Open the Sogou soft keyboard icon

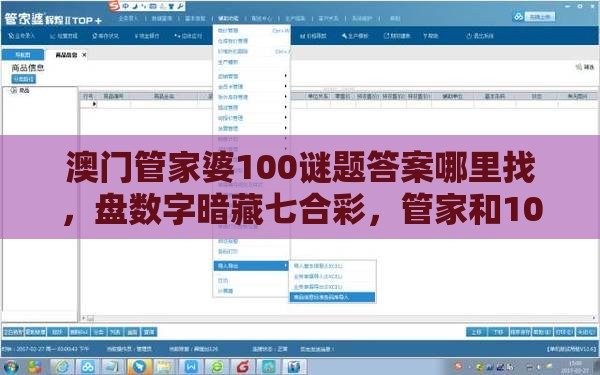[x=153, y=6]
